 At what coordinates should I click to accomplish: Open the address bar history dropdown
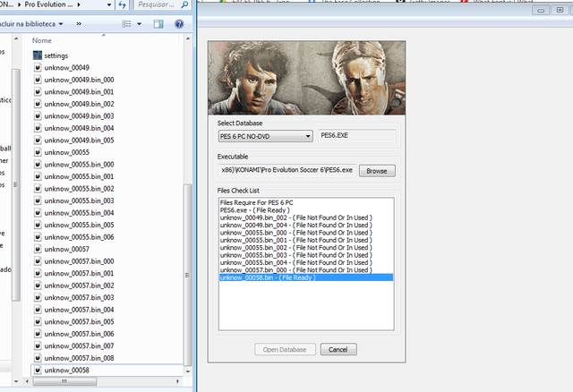109,4
